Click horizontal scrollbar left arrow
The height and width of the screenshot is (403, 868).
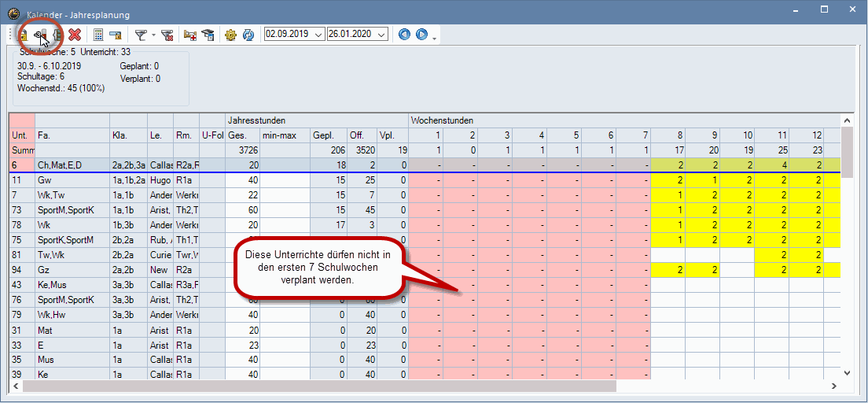pos(16,385)
